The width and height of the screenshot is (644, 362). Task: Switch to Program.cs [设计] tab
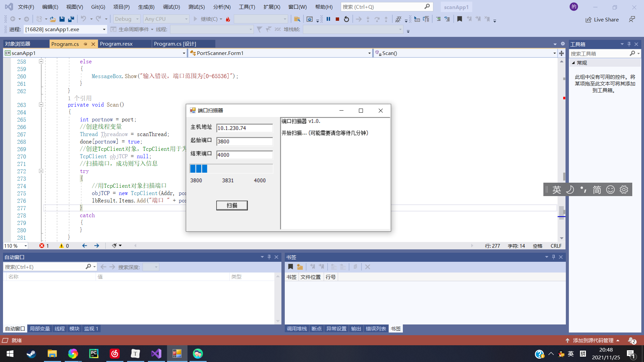click(175, 44)
